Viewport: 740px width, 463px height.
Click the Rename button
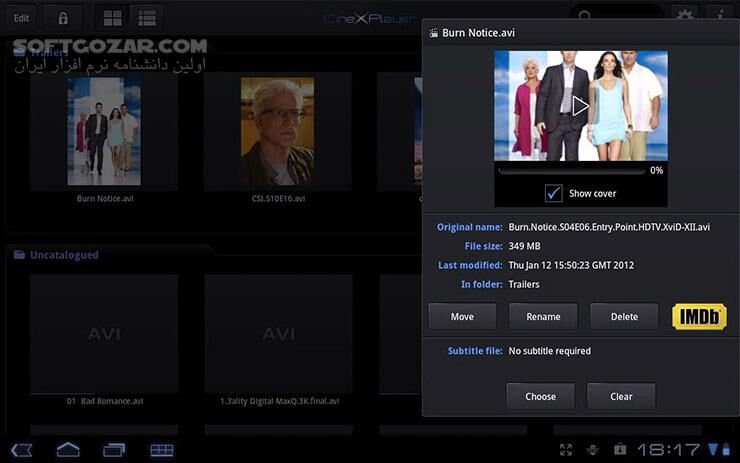pos(543,316)
